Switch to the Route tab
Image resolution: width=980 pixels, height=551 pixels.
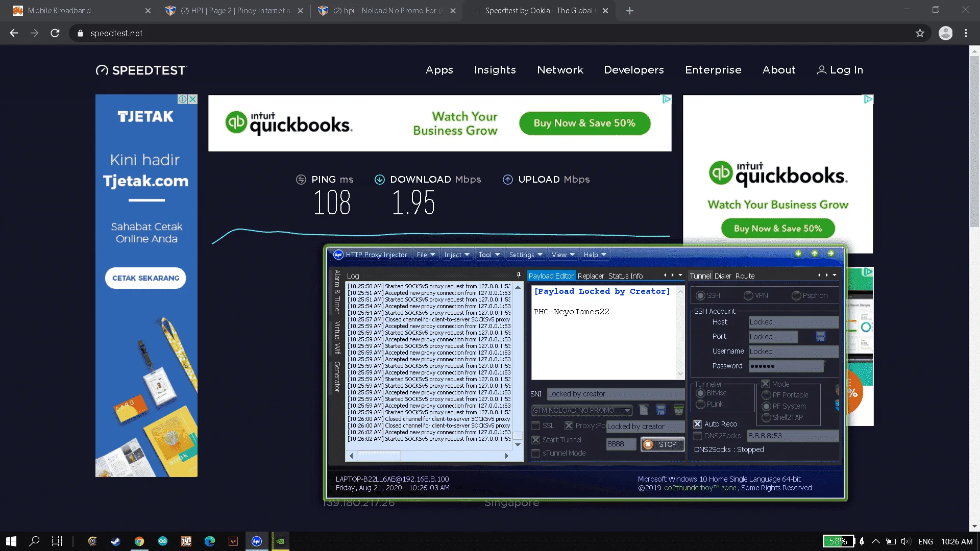pyautogui.click(x=745, y=276)
